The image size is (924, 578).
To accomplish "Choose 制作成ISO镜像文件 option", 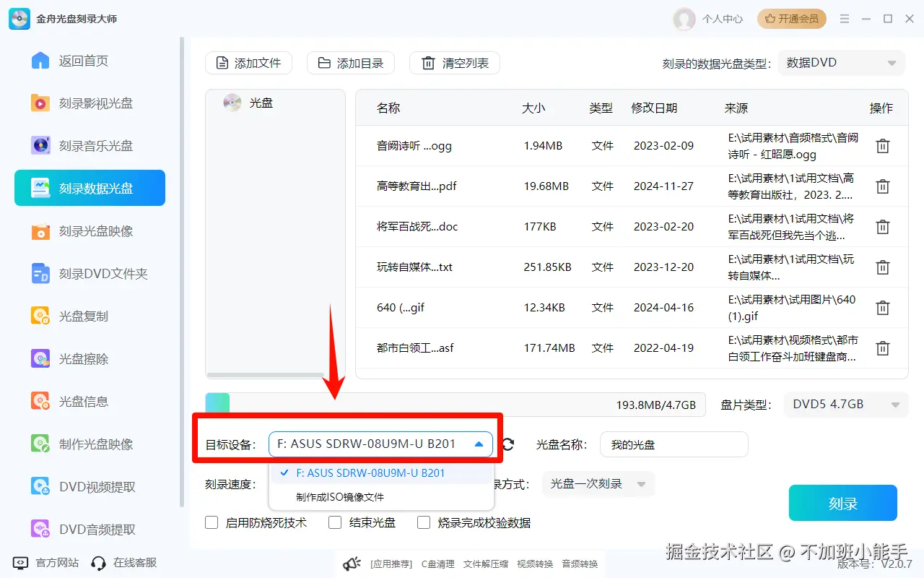I will pos(381,497).
